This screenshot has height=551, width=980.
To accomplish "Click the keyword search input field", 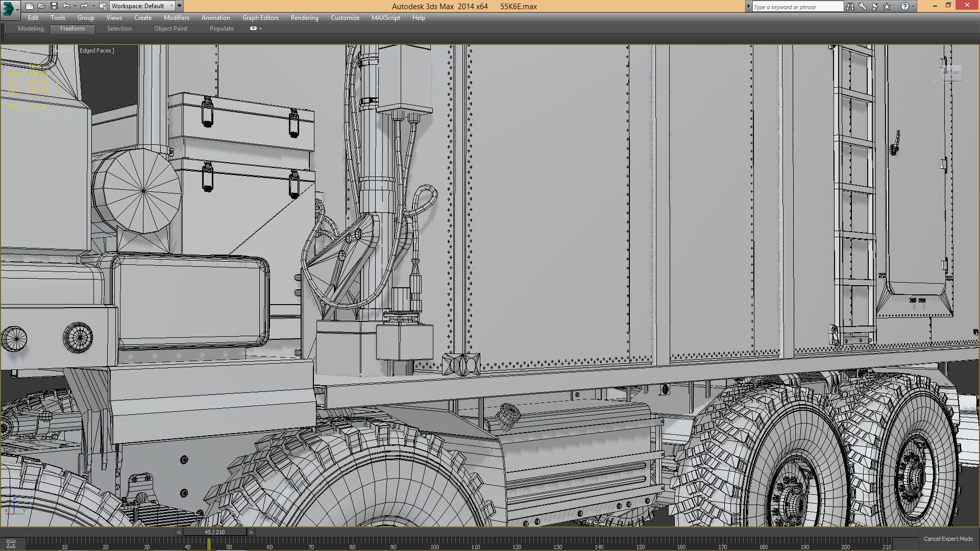I will 797,7.
